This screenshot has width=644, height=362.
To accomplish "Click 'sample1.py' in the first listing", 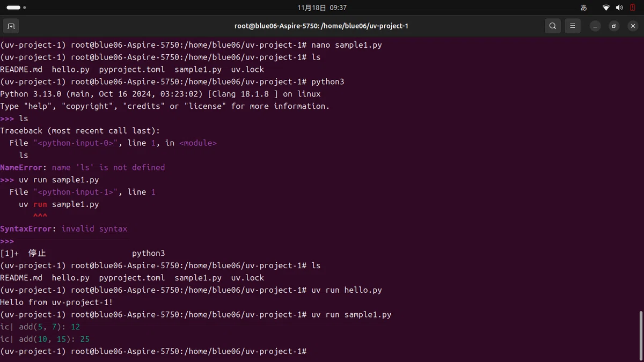I will point(198,70).
